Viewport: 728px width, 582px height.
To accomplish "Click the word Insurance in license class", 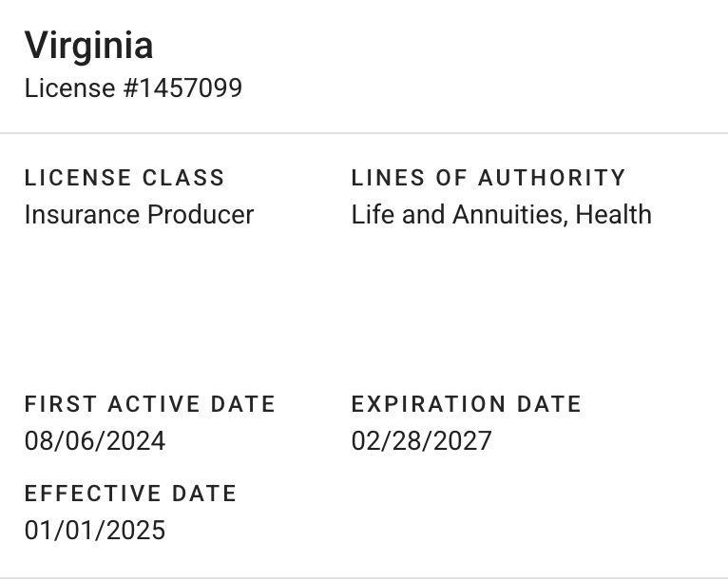I will (82, 214).
